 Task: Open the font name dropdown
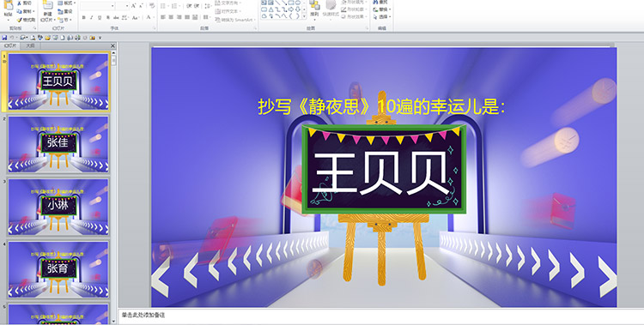click(x=112, y=6)
